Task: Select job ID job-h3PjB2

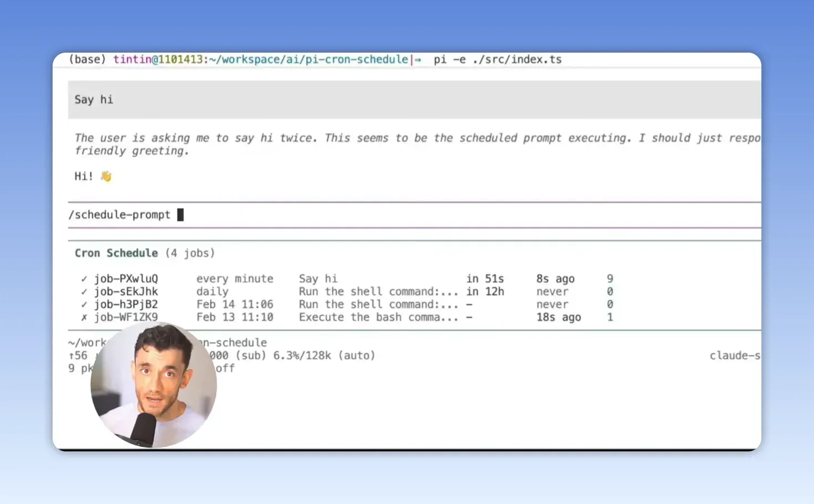Action: tap(126, 304)
